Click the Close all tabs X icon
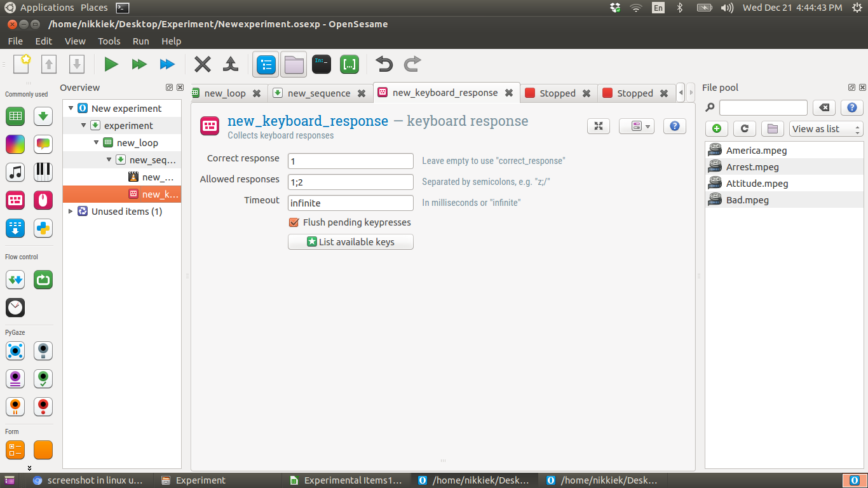This screenshot has height=488, width=868. click(x=203, y=64)
